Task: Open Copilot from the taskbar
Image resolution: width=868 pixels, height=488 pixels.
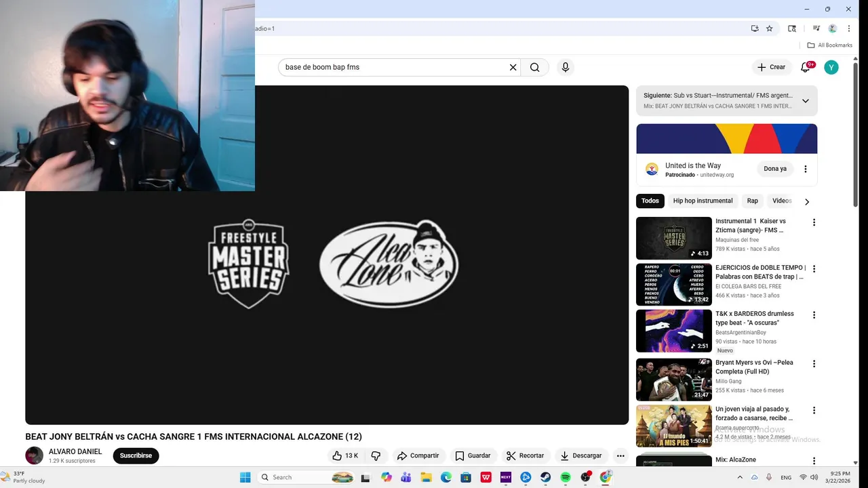Action: click(x=387, y=477)
